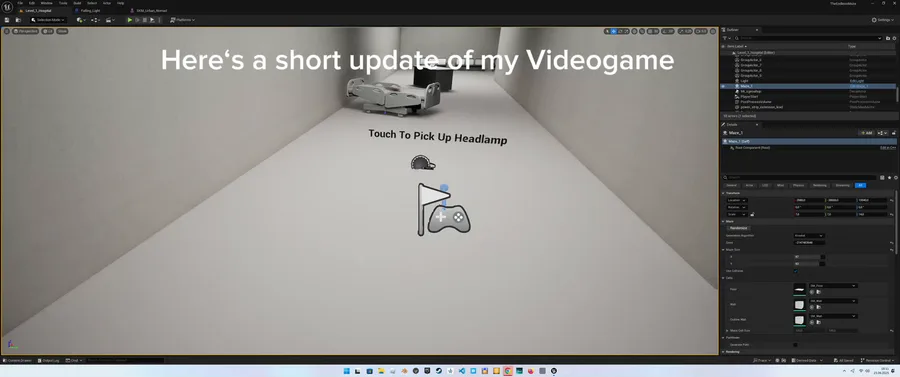Open the Build menu
This screenshot has width=900, height=377.
tap(77, 3)
